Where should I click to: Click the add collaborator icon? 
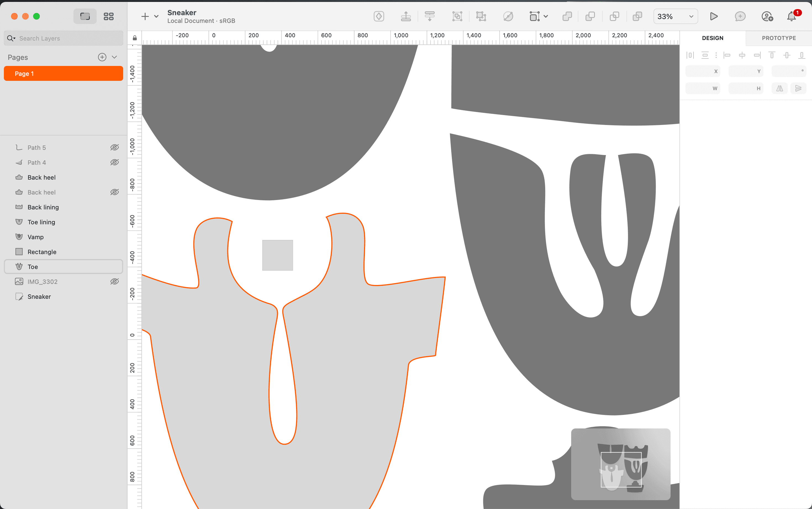767,16
